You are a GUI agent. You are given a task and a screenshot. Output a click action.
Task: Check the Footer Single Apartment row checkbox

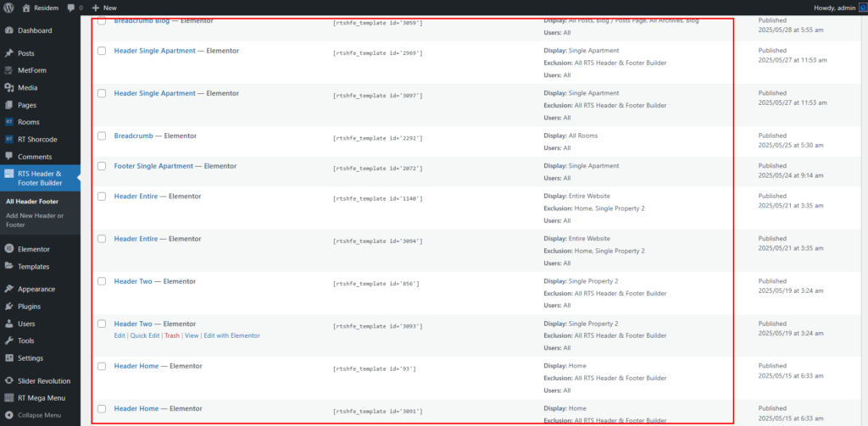pyautogui.click(x=102, y=166)
